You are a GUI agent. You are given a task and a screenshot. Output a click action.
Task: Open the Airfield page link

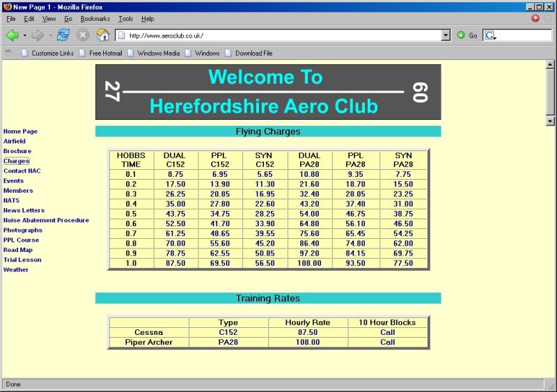coord(14,141)
